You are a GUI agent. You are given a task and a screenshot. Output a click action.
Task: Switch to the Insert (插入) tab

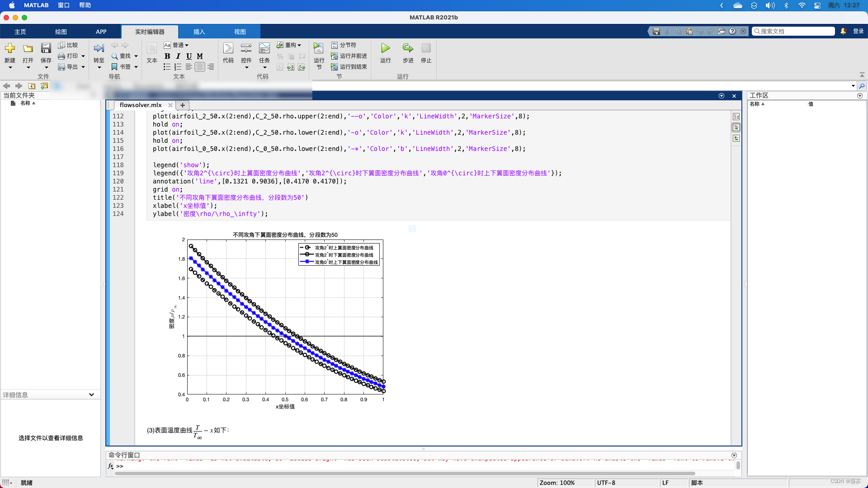pyautogui.click(x=199, y=32)
